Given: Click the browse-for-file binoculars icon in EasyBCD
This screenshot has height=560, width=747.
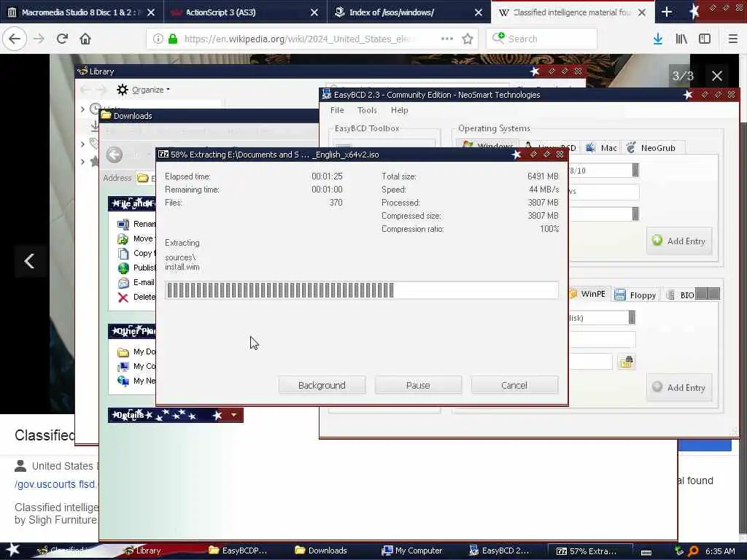Looking at the screenshot, I should 626,362.
